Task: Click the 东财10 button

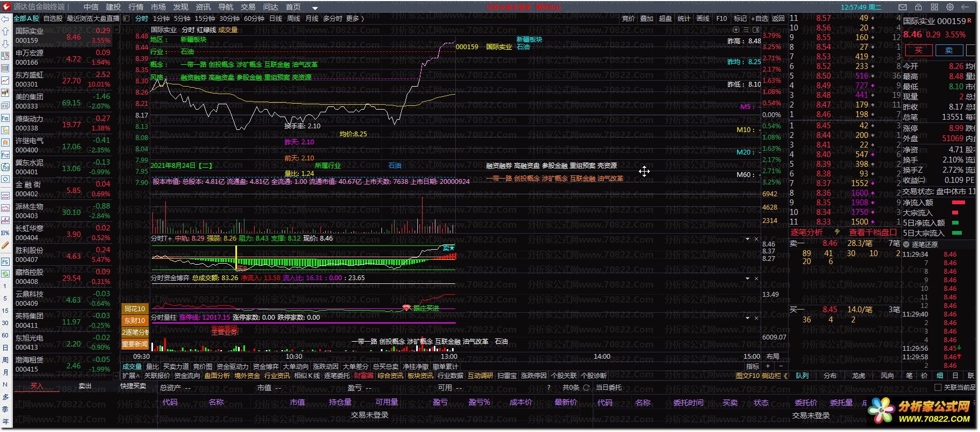Action: tap(135, 320)
